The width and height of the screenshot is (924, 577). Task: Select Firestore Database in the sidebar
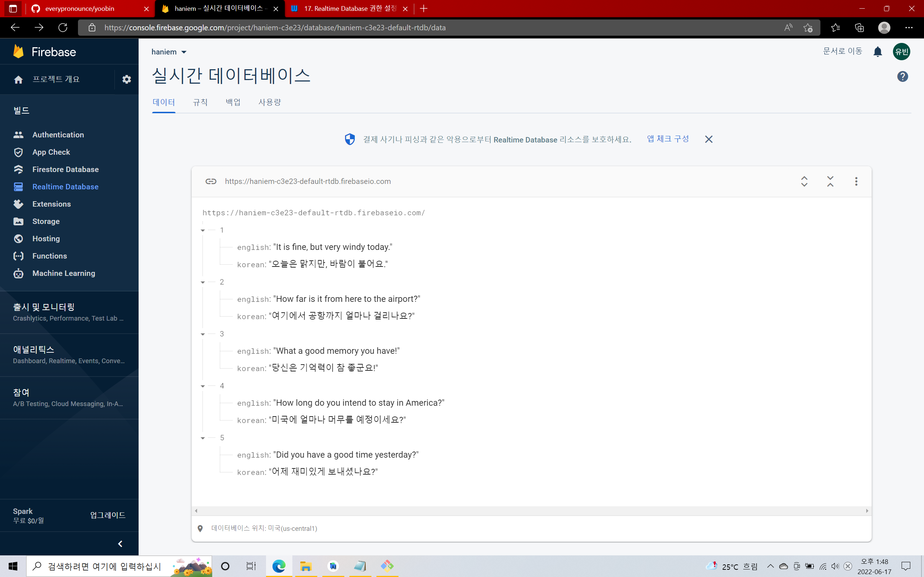point(65,169)
